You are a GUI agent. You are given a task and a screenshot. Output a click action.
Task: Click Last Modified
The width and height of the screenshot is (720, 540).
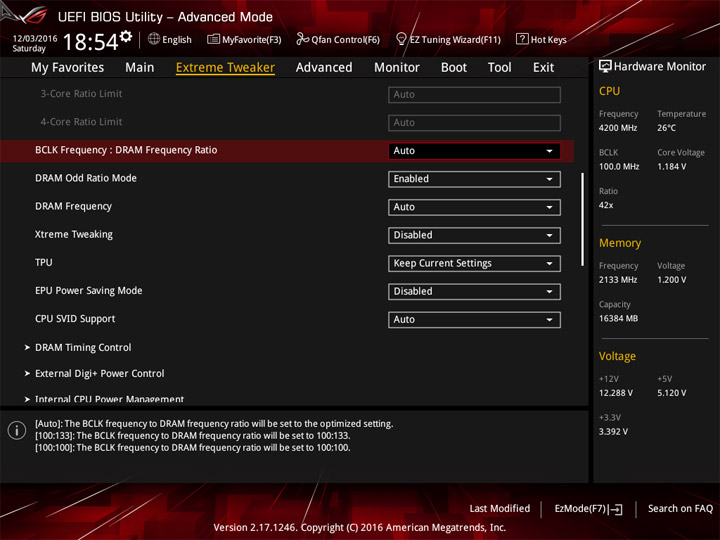(x=500, y=509)
